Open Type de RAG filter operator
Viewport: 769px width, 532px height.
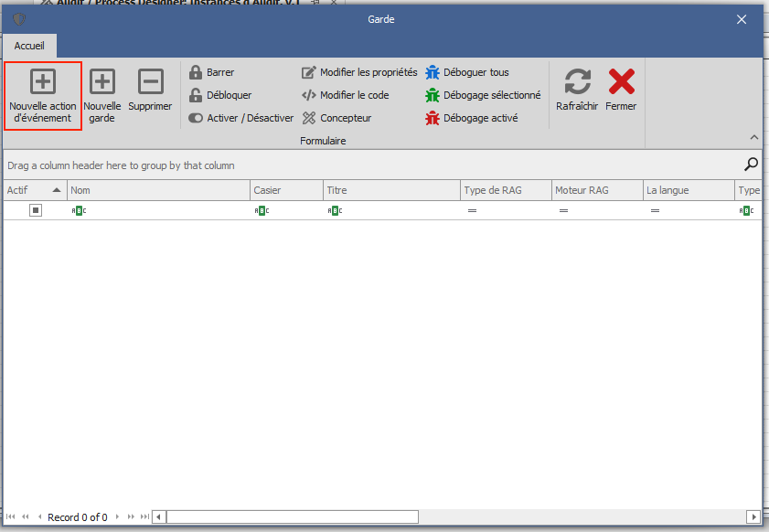point(473,210)
